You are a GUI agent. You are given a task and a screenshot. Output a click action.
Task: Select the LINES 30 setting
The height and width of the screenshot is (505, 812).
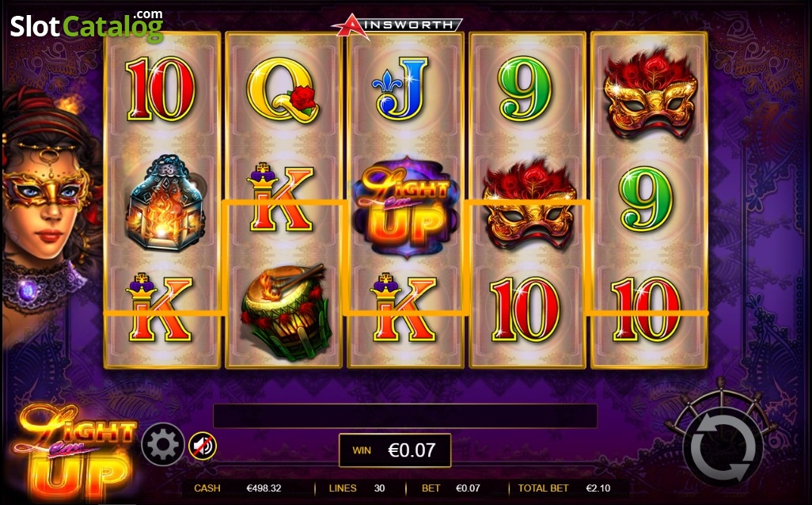coord(357,488)
